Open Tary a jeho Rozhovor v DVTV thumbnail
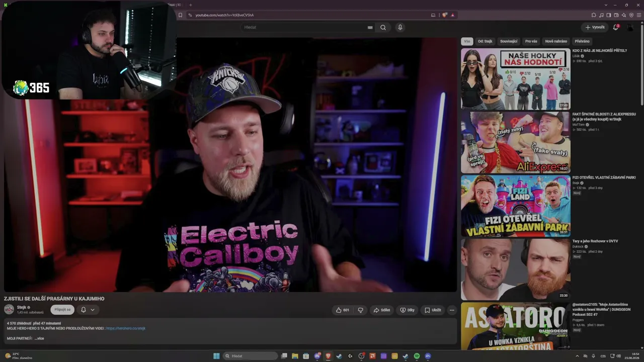The width and height of the screenshot is (644, 362). click(516, 269)
